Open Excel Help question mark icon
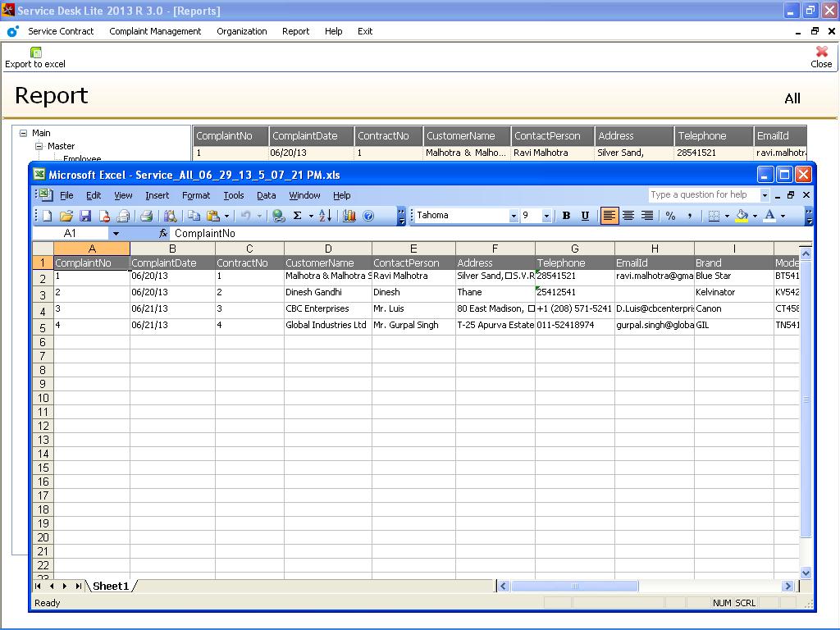 [x=368, y=216]
